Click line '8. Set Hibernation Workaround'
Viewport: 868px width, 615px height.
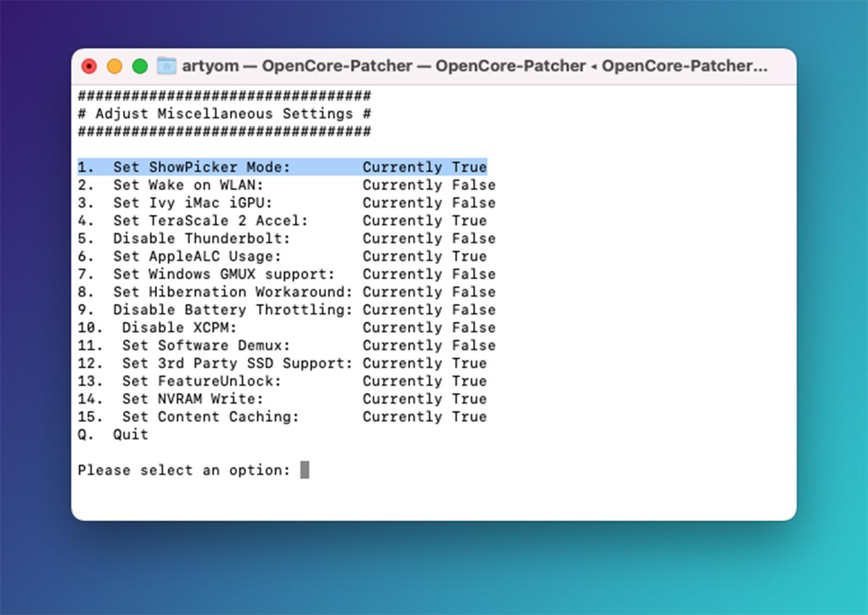point(286,292)
